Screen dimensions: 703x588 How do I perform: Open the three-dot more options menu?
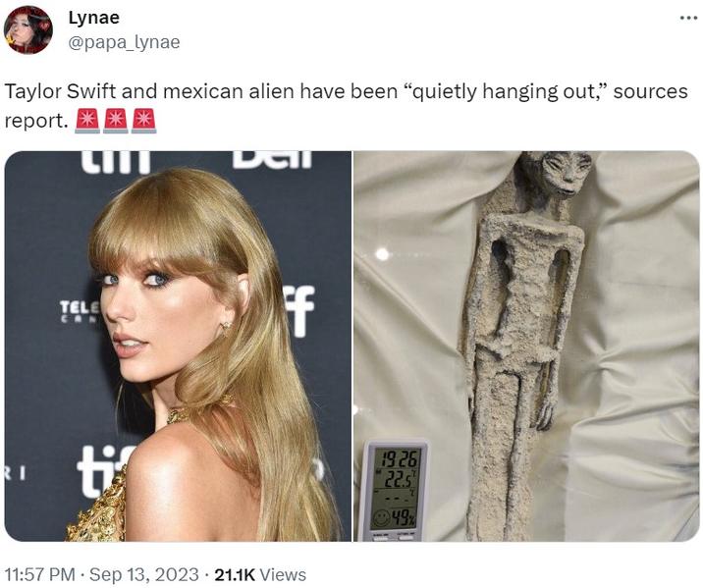[688, 19]
